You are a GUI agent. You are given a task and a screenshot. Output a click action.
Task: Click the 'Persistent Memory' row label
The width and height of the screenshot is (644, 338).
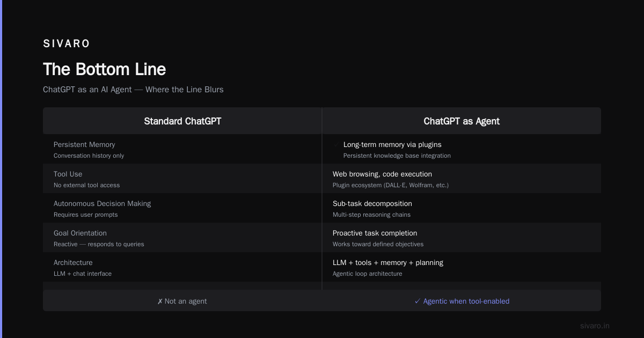click(84, 145)
